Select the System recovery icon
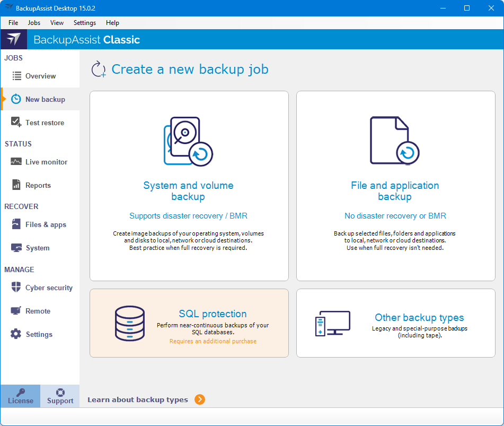Viewport: 504px width, 426px height. [x=16, y=248]
